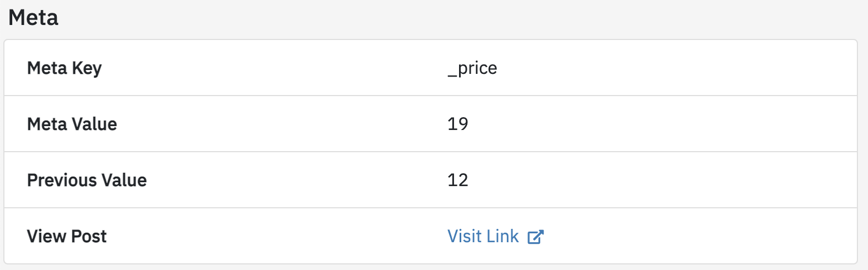Click the word Meta in Meta Value
Screen dimensions: 868x270
point(48,124)
